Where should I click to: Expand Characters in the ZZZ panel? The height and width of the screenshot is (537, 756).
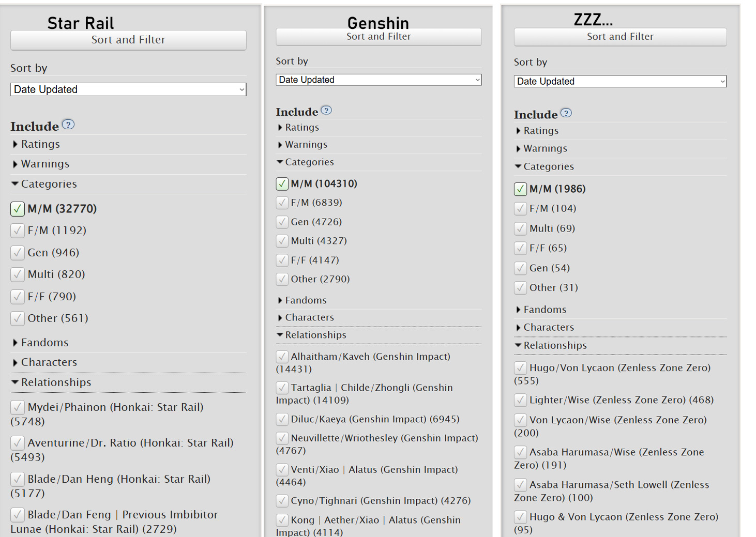point(545,328)
